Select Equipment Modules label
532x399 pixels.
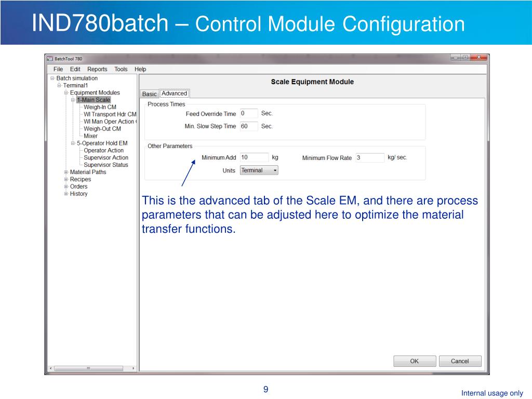[x=95, y=92]
